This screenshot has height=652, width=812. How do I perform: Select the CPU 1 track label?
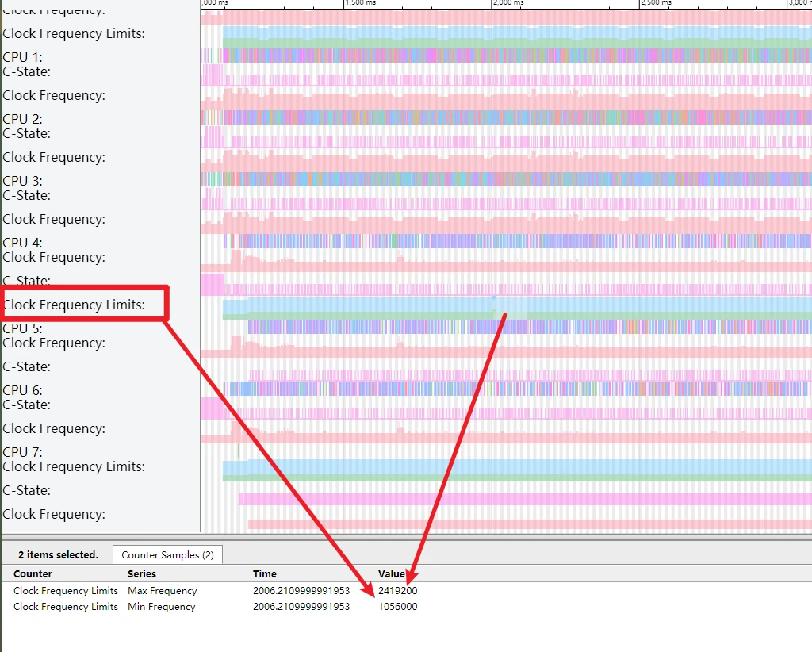(x=22, y=57)
